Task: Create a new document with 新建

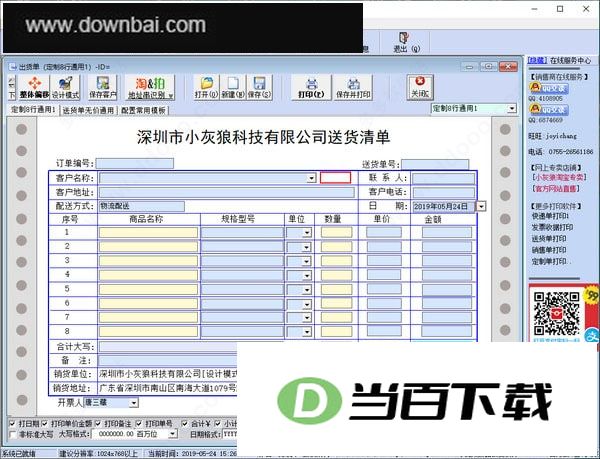Action: pyautogui.click(x=233, y=88)
